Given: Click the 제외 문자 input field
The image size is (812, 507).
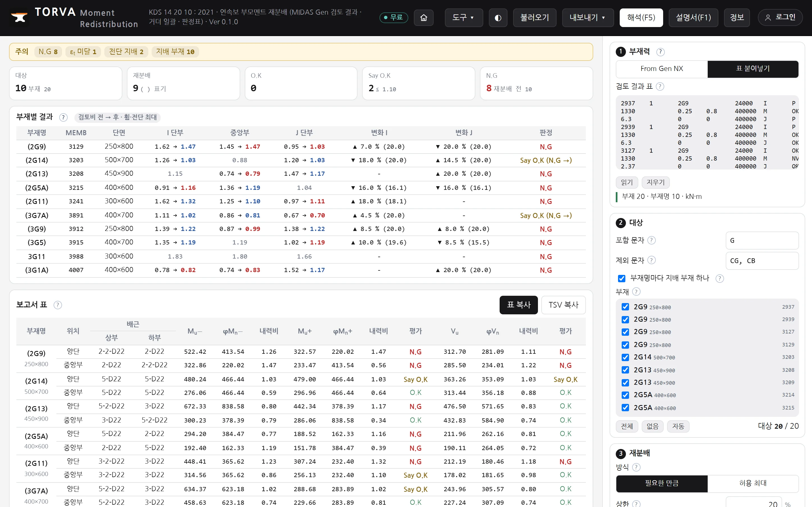Looking at the screenshot, I should (x=762, y=261).
